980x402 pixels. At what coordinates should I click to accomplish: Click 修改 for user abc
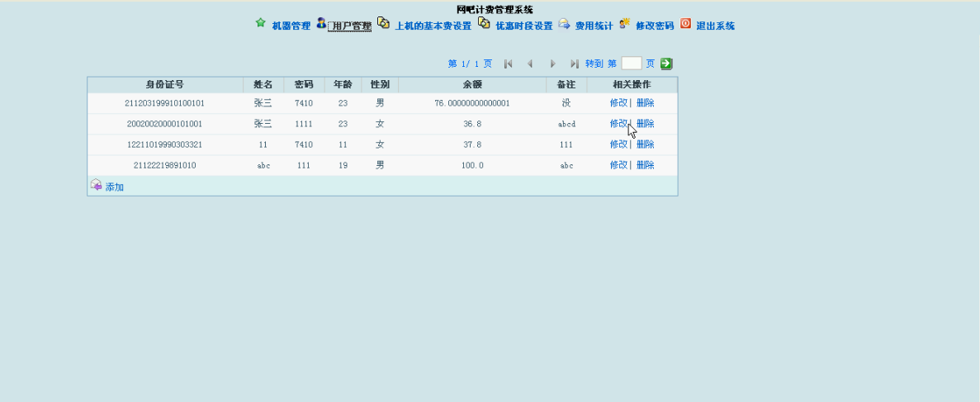[618, 165]
